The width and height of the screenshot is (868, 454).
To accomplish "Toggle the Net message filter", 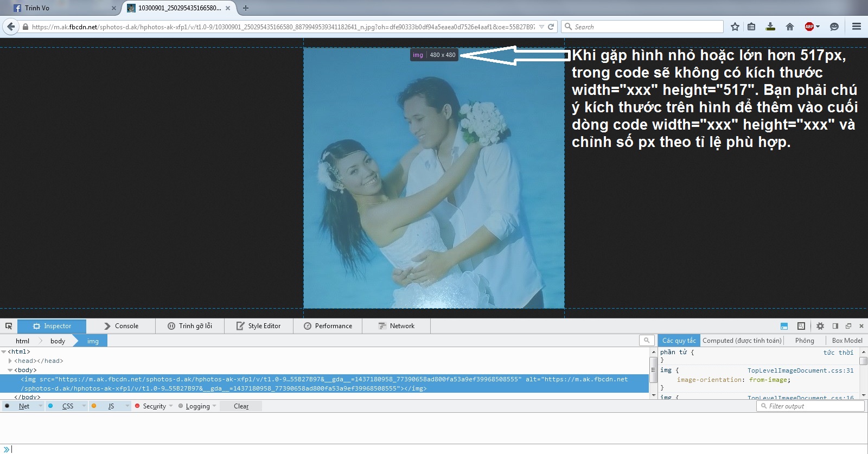I will point(24,406).
